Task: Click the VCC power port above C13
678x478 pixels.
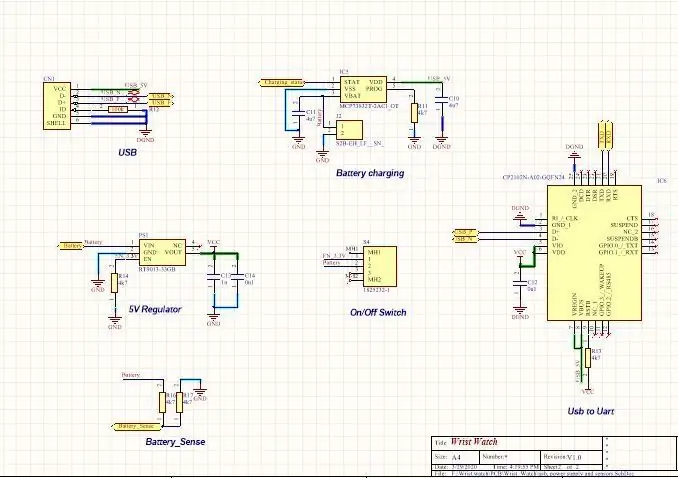Action: tap(214, 244)
